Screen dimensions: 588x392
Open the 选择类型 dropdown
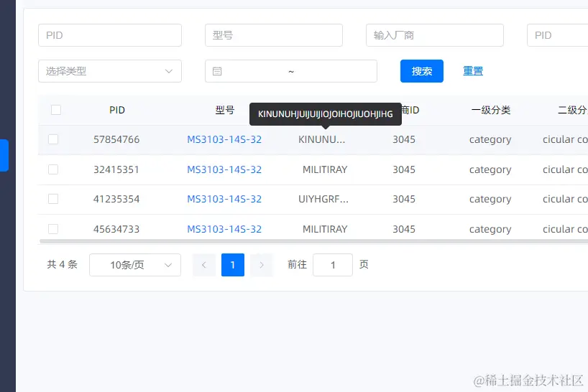click(x=110, y=71)
